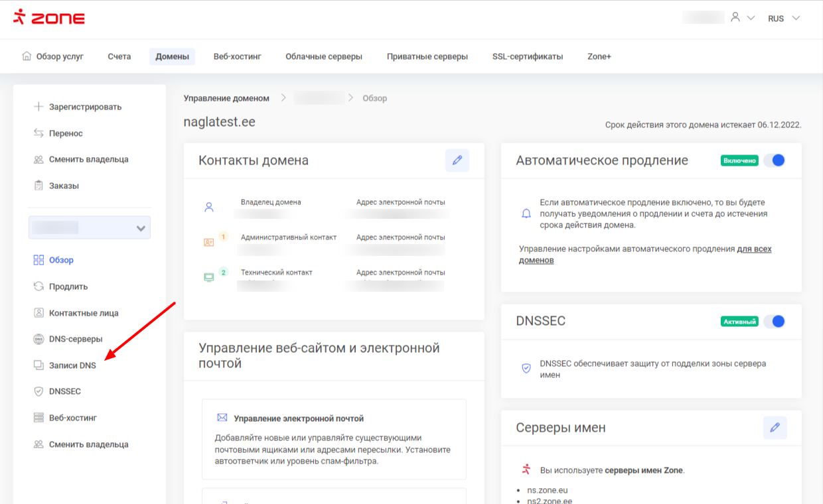Open the RUS language dropdown
Screen dimensions: 823x504
(784, 19)
